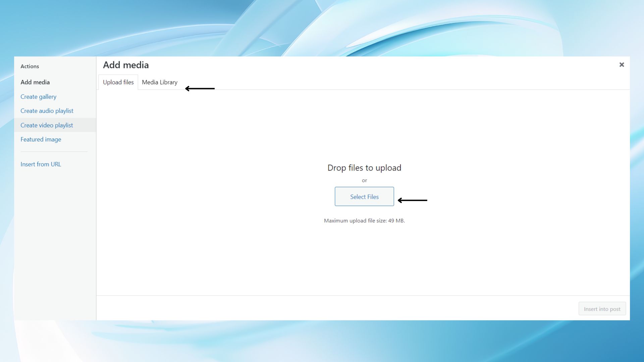The image size is (644, 362).
Task: Add media from an external URL
Action: (x=41, y=164)
